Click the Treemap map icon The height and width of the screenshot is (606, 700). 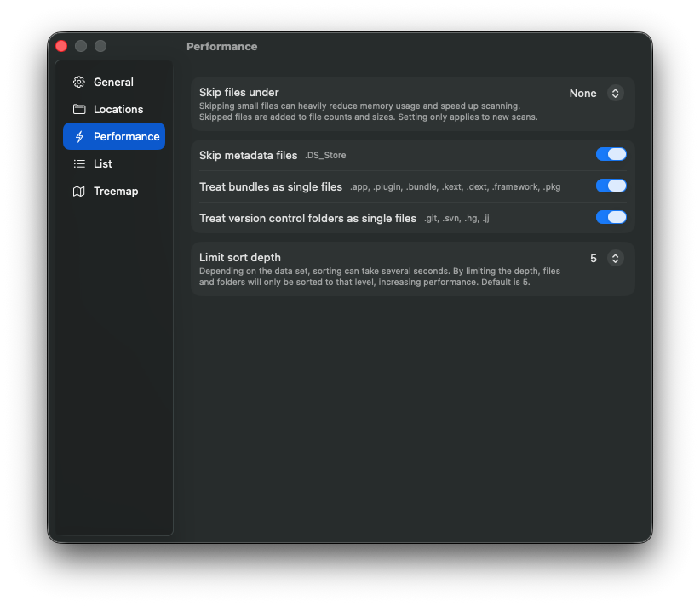coord(79,191)
